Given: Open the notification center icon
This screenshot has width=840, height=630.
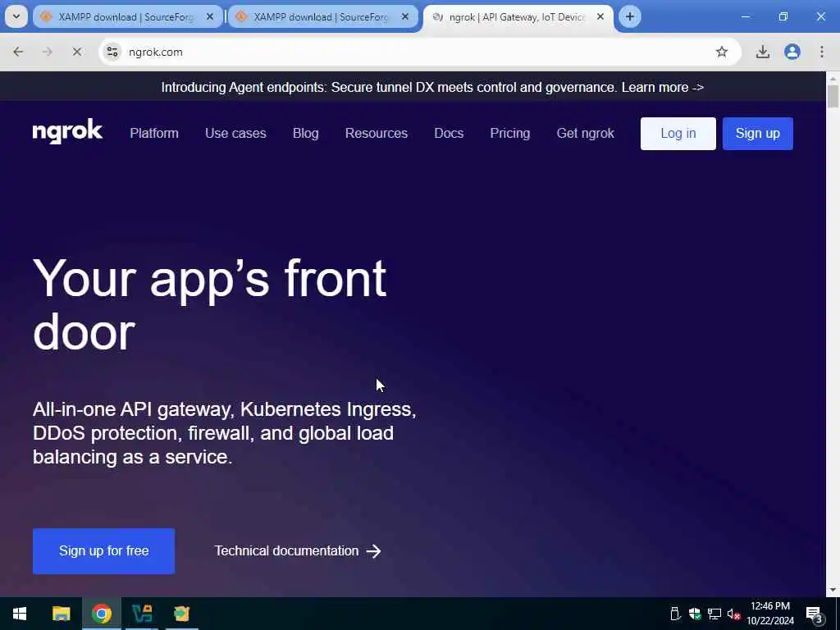Looking at the screenshot, I should pyautogui.click(x=815, y=614).
